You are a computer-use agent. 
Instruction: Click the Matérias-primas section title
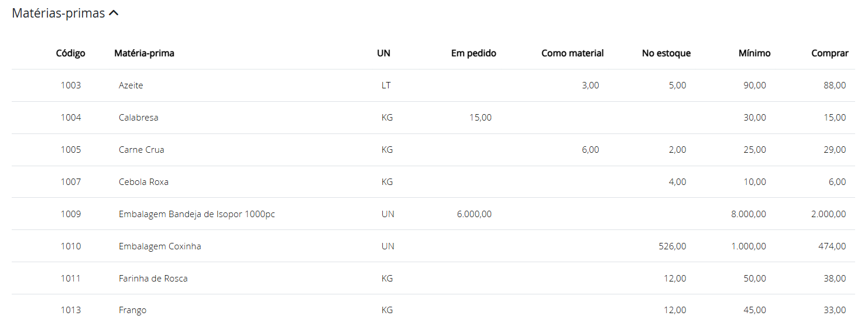[x=59, y=13]
